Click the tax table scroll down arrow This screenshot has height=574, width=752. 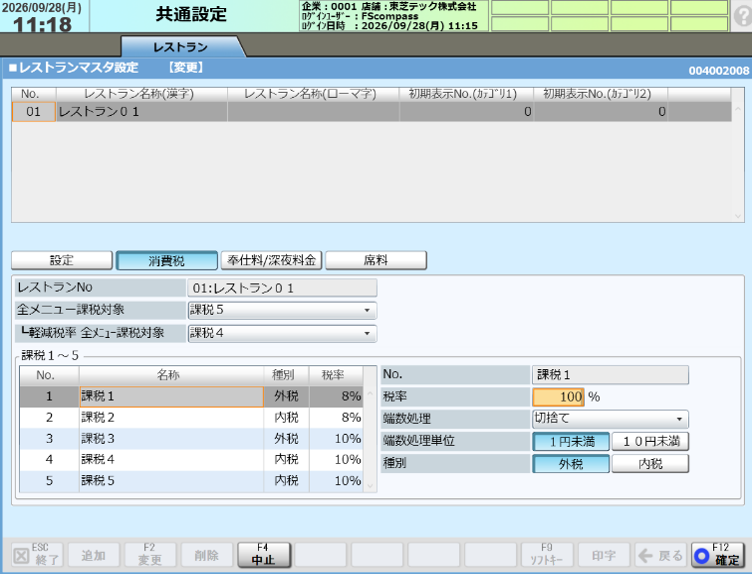click(370, 485)
